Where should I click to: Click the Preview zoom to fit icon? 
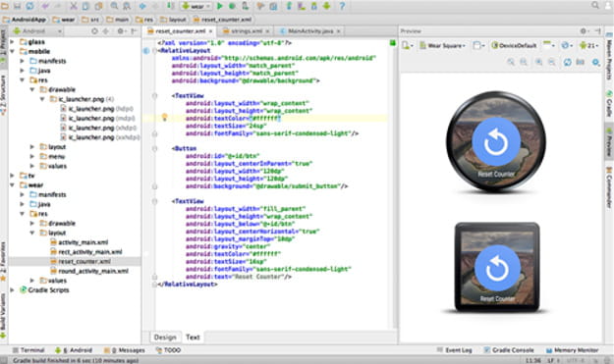click(511, 62)
